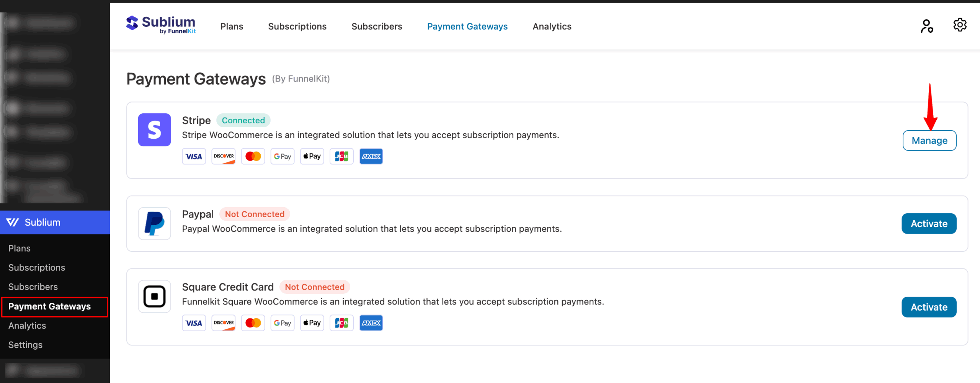The image size is (980, 383).
Task: Open the Analytics tab in top navigation
Action: click(x=552, y=26)
